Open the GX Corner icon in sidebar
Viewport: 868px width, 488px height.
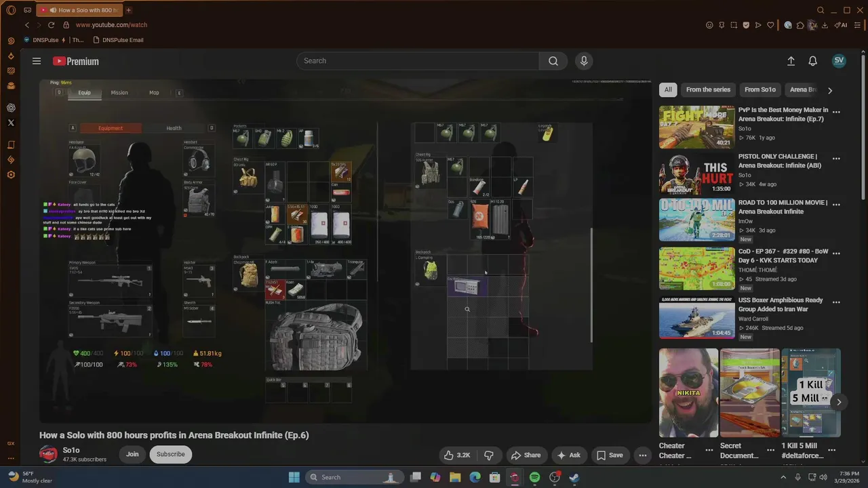tap(11, 443)
